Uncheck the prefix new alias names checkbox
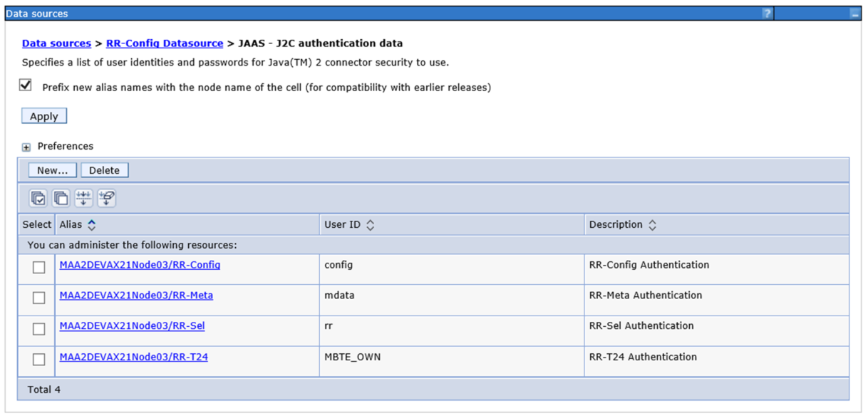 [x=26, y=85]
